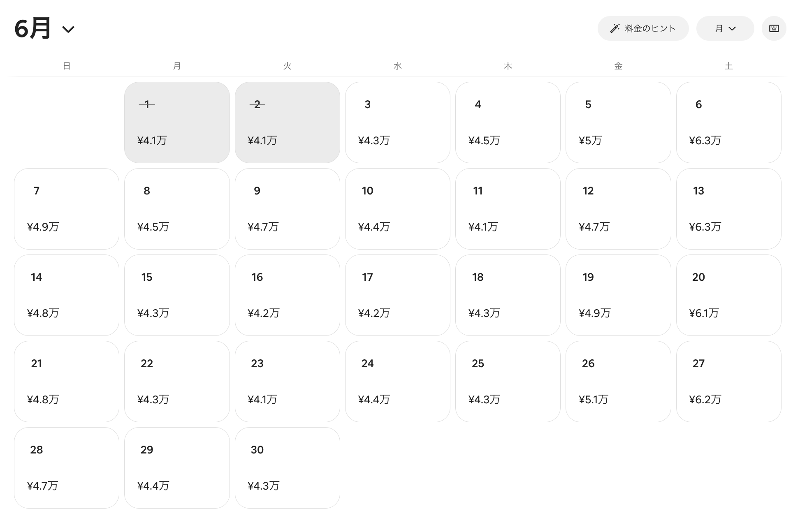Expand the 6月 month selector chevron
The image size is (807, 532).
[x=68, y=29]
